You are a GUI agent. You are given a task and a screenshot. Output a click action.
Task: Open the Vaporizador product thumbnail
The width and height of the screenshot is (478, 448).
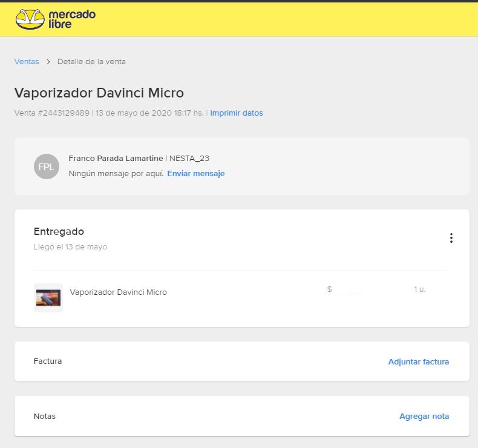click(x=48, y=298)
